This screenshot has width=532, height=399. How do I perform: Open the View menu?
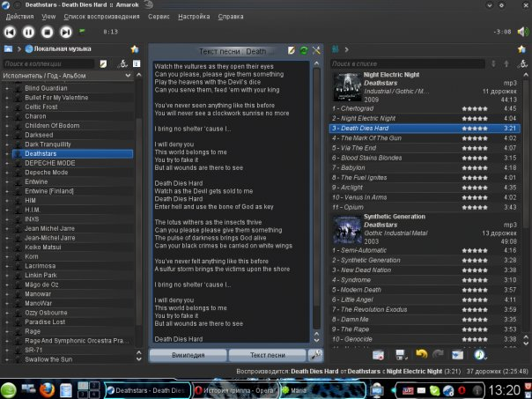coord(48,16)
